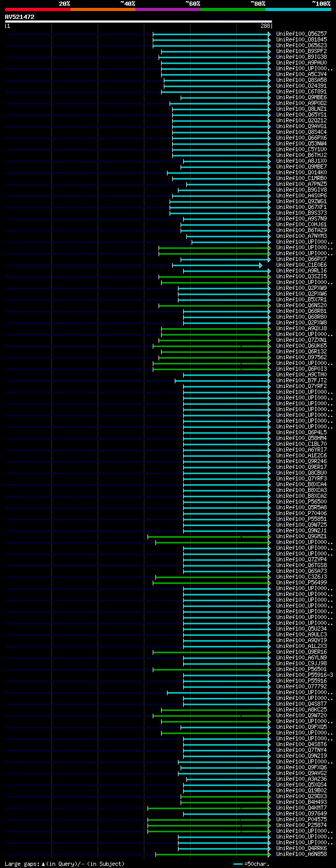Select the UniRef100_A4S0P6 hit label

click(301, 195)
